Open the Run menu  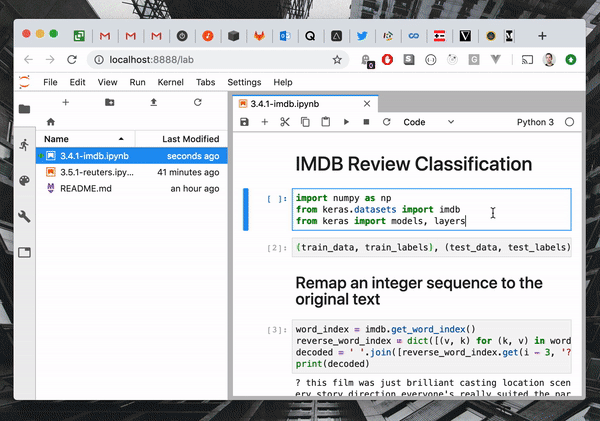[x=137, y=82]
